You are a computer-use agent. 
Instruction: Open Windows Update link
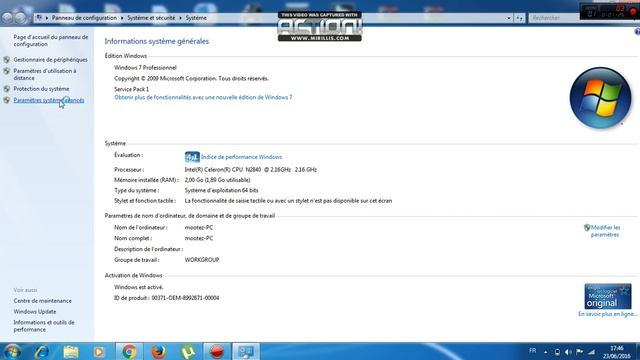coord(35,311)
